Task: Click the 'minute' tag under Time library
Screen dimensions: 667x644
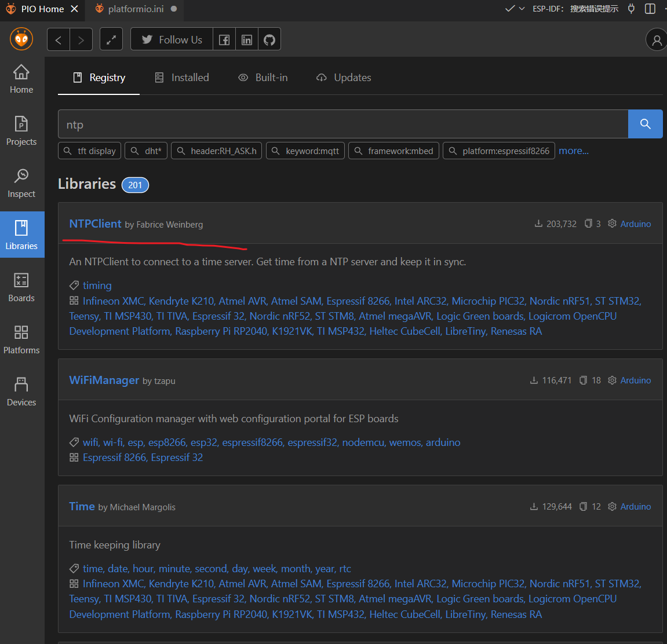Action: click(175, 569)
